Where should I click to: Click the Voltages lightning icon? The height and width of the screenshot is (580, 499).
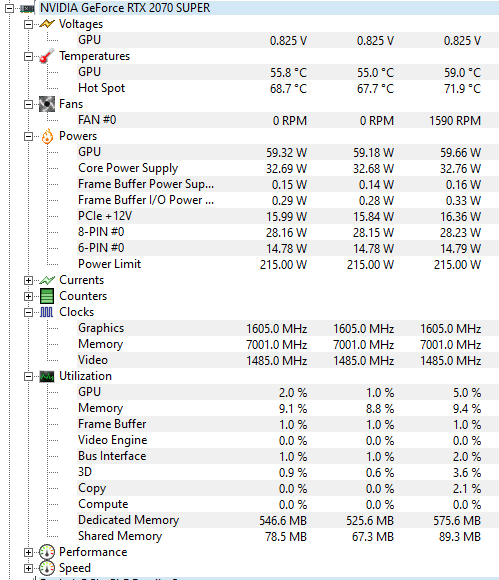click(x=47, y=24)
